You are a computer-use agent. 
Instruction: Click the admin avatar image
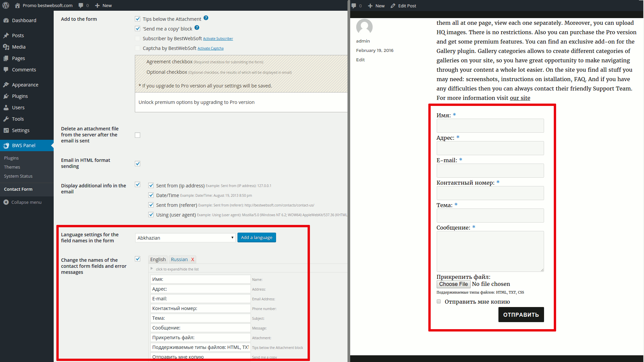pos(364,27)
